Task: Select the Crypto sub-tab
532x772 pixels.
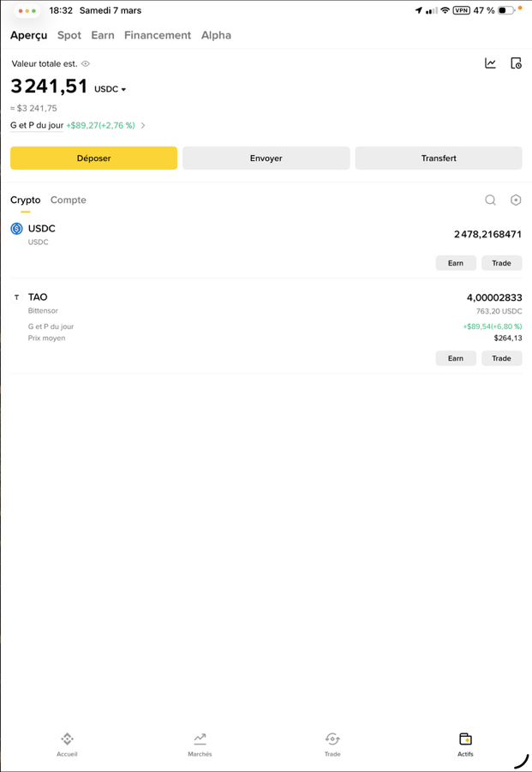Action: pyautogui.click(x=26, y=200)
